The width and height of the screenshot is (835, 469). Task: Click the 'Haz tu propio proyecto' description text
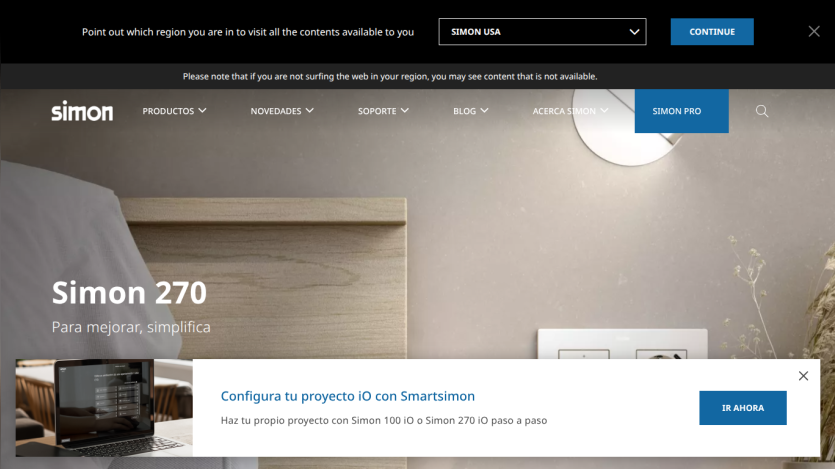coord(383,421)
